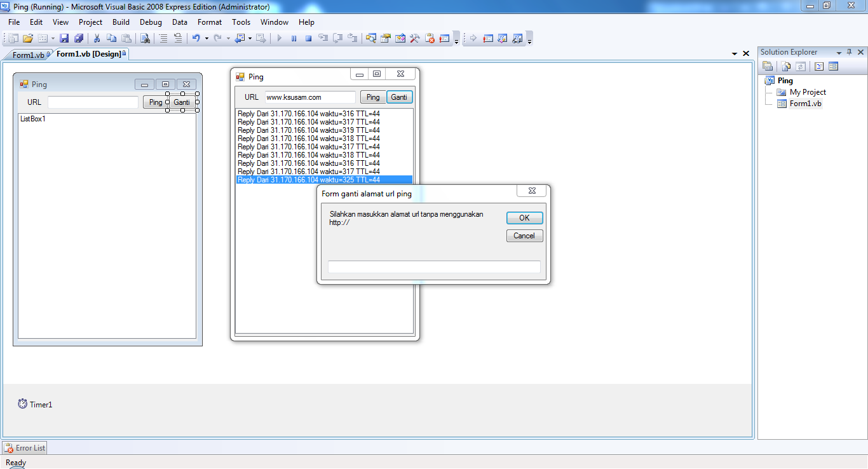Pin the Solution Explorer panel with auto-hide pushpin
The height and width of the screenshot is (469, 868).
pos(850,52)
